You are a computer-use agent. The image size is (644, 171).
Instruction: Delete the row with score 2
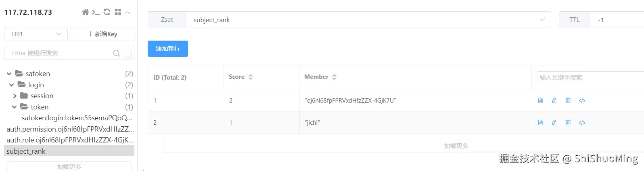[x=568, y=101]
